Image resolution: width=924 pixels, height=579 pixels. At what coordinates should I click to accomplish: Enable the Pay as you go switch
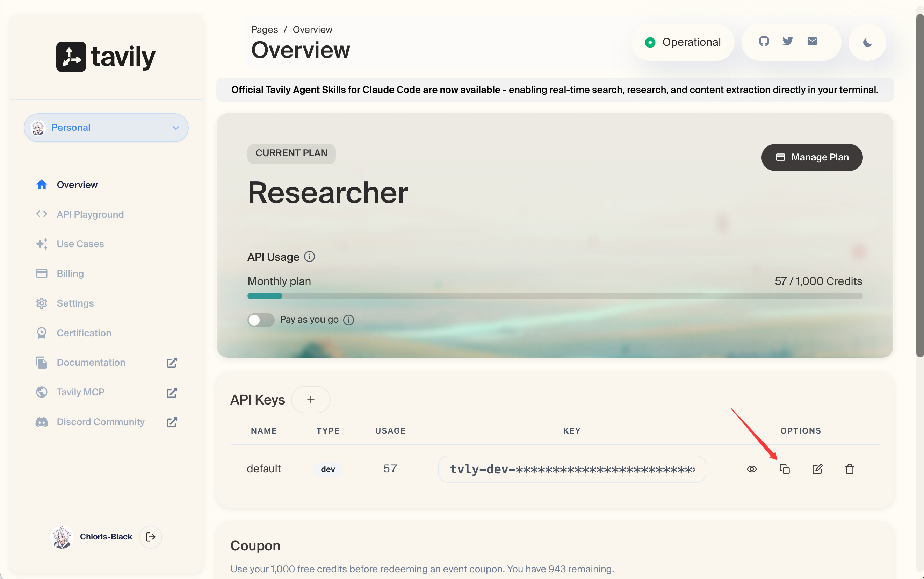tap(261, 320)
